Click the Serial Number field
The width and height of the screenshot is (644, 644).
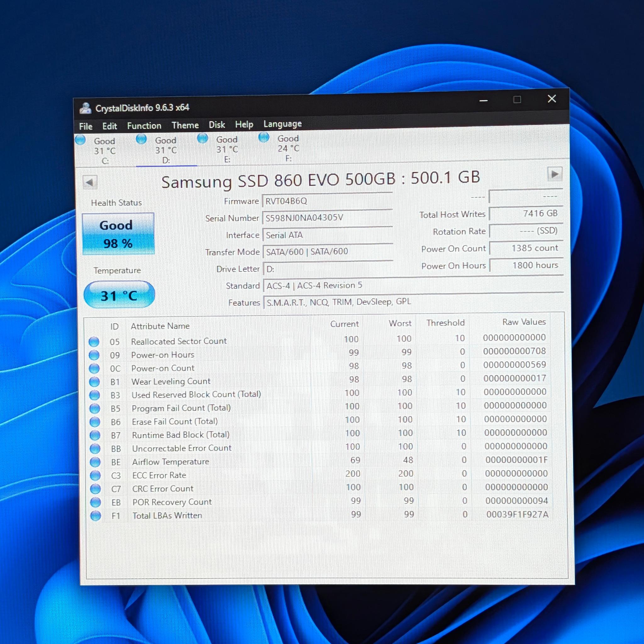(327, 218)
